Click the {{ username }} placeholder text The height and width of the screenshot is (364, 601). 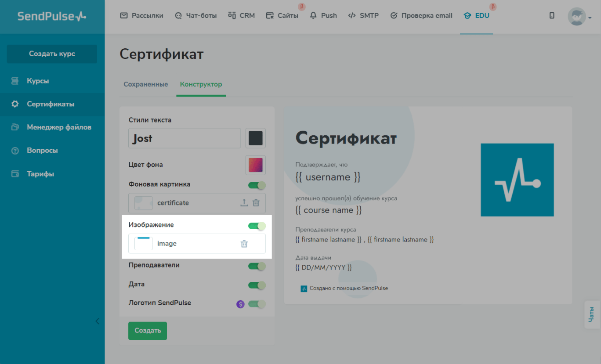(x=328, y=177)
